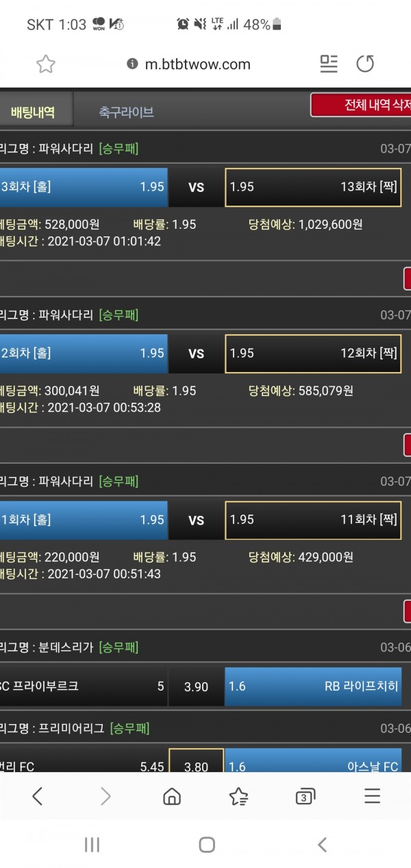The height and width of the screenshot is (868, 411).
Task: Tap the RB 라이프치히 1.6 odds box
Action: point(313,686)
